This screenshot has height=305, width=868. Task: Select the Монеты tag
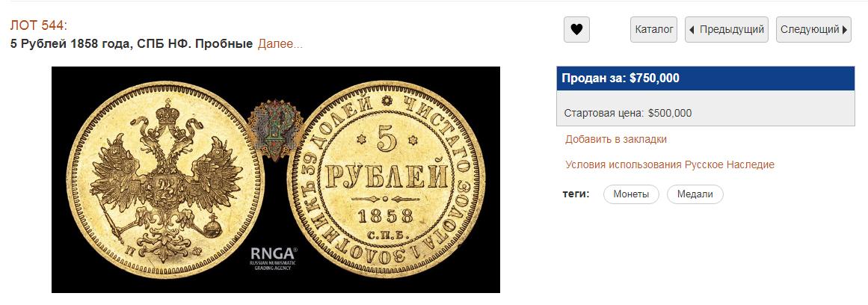631,194
